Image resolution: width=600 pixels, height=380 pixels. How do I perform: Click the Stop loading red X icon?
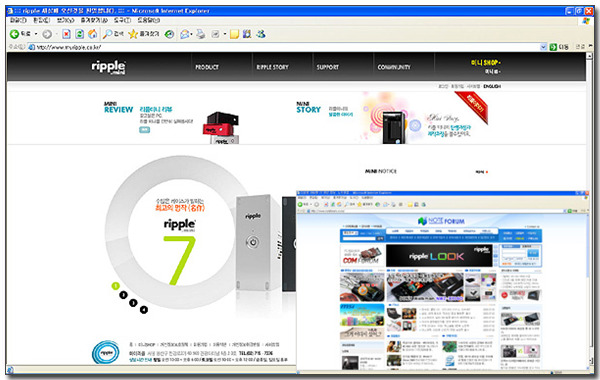point(66,34)
